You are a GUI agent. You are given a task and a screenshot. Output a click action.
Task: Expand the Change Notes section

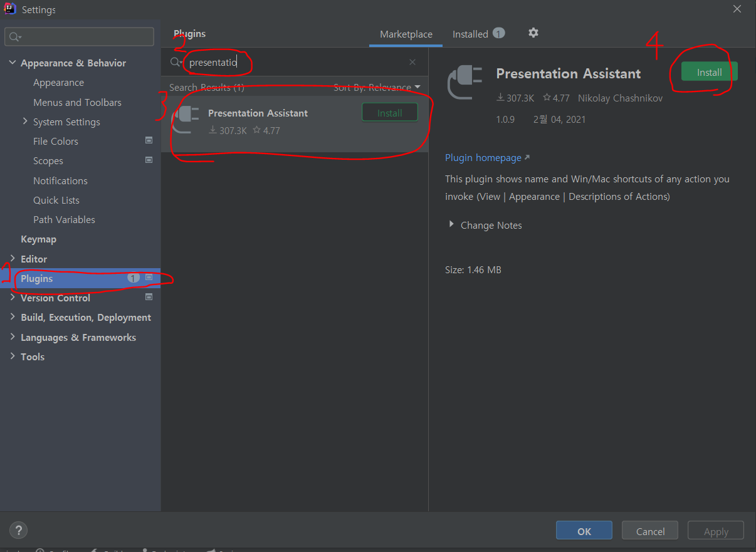click(451, 224)
